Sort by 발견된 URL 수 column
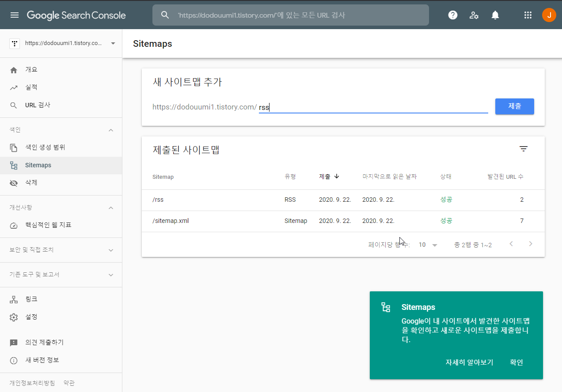 coord(505,177)
